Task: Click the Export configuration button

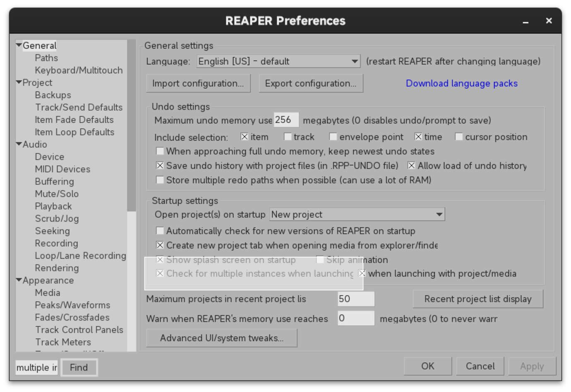Action: click(x=311, y=83)
